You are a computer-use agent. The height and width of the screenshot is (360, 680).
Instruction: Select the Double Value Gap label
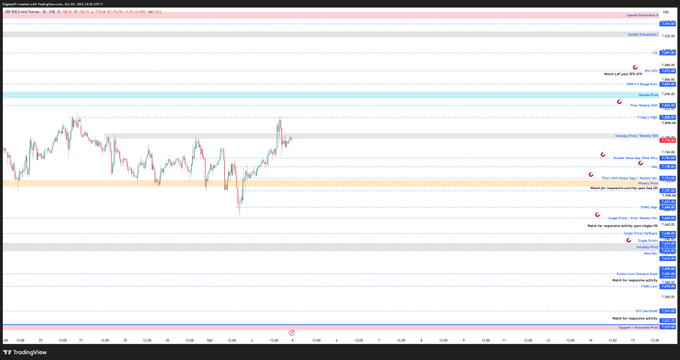(x=635, y=158)
